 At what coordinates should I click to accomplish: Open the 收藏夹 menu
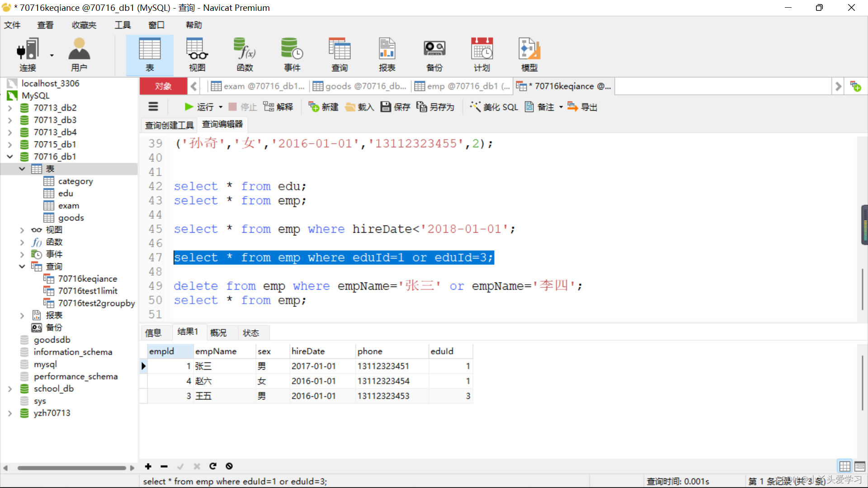click(84, 25)
